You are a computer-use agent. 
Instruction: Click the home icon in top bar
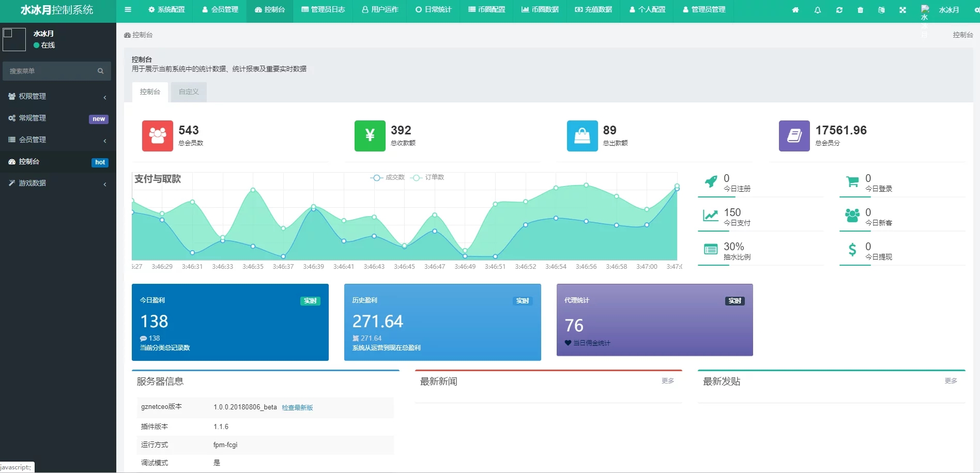(795, 10)
